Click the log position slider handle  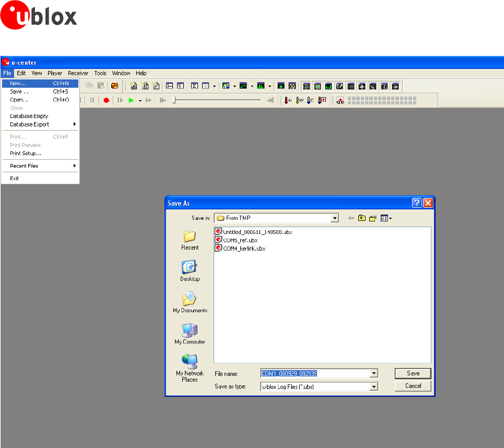click(174, 100)
